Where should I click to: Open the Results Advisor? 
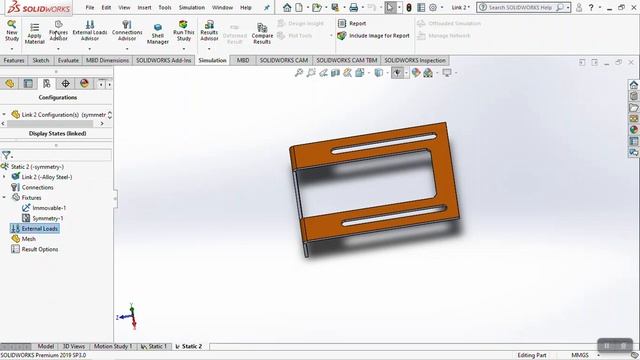point(209,31)
